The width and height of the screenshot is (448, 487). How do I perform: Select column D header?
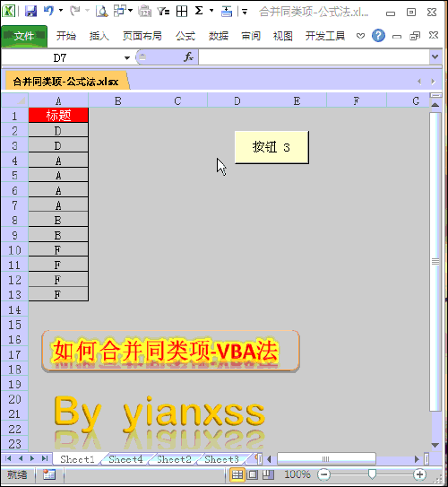coord(237,100)
